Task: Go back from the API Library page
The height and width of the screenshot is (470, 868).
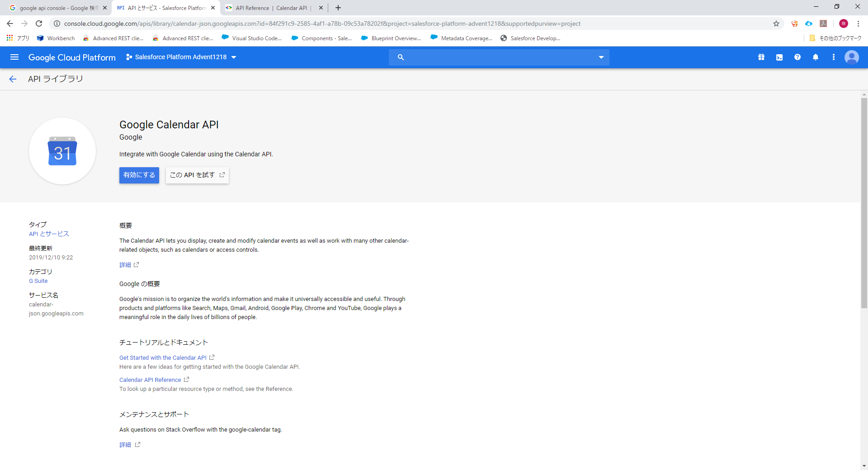Action: coord(13,79)
